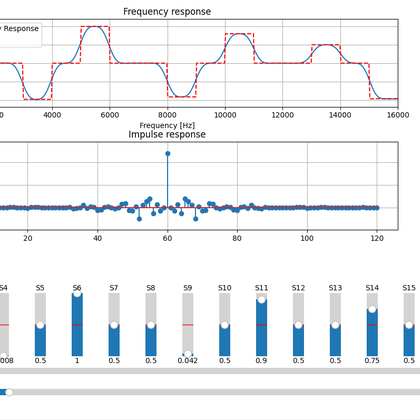The image size is (420, 420).
Task: Click the 'S5' slider label
Action: 40,288
